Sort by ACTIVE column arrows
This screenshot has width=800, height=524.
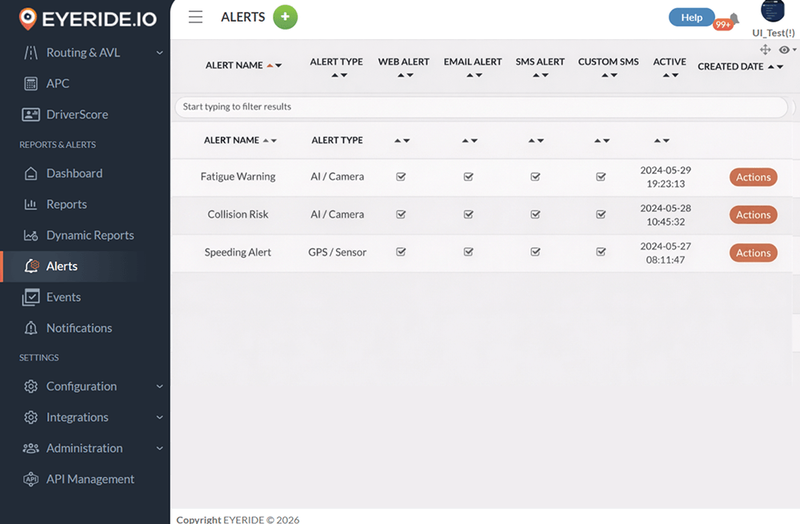point(670,76)
